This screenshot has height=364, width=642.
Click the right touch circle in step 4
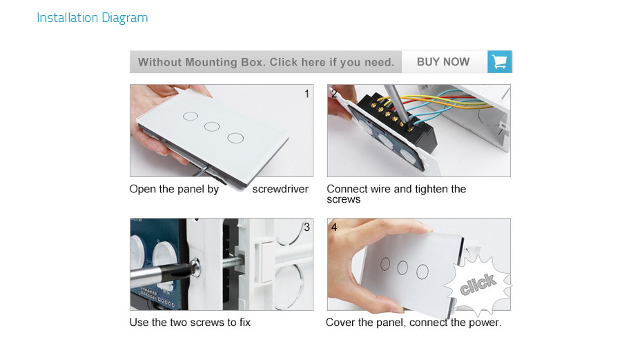pos(422,272)
